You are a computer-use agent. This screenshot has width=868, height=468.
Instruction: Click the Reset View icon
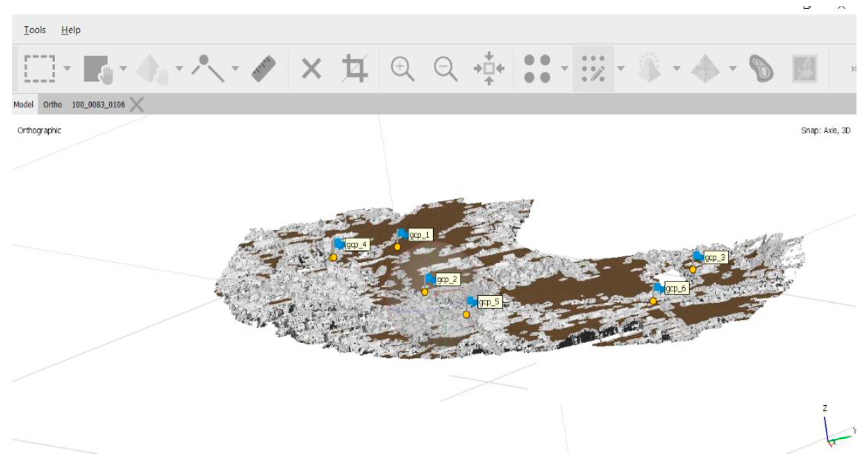point(489,69)
